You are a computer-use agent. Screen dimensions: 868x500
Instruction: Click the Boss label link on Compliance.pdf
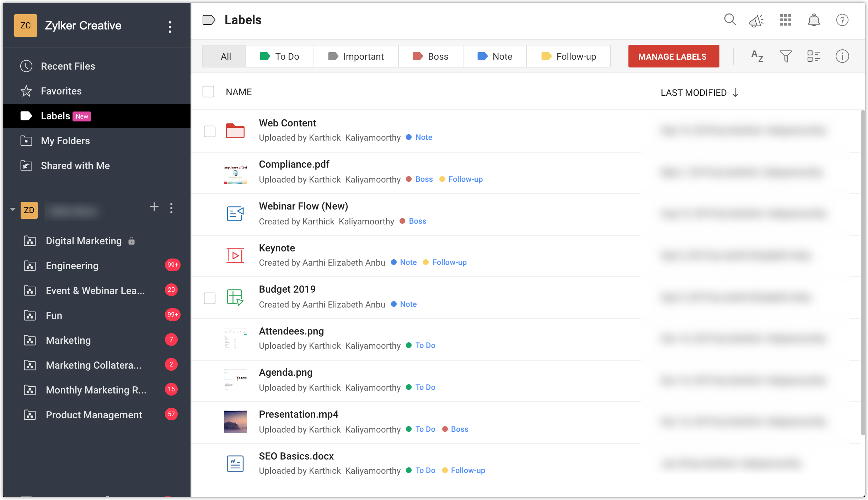tap(424, 179)
